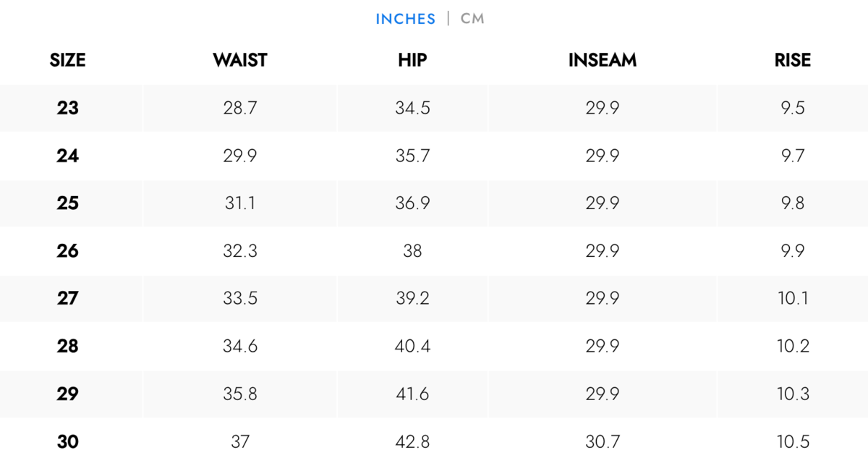Screen dimensions: 868x466
Task: Select size 26 row label
Action: pyautogui.click(x=67, y=251)
